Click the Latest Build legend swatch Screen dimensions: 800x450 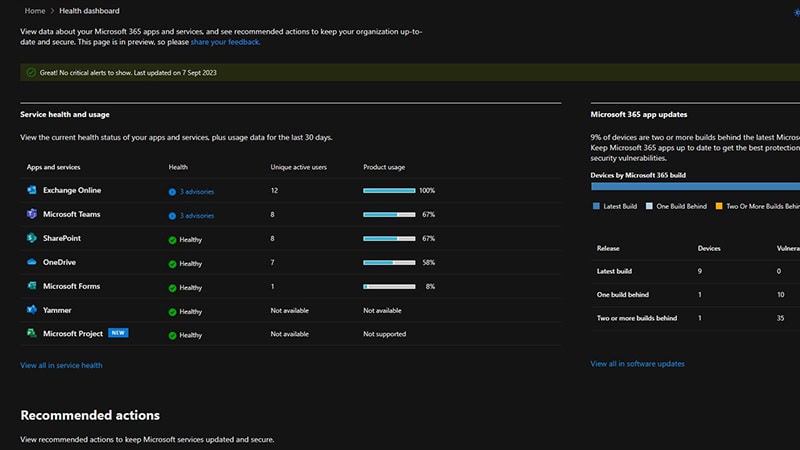click(x=595, y=206)
